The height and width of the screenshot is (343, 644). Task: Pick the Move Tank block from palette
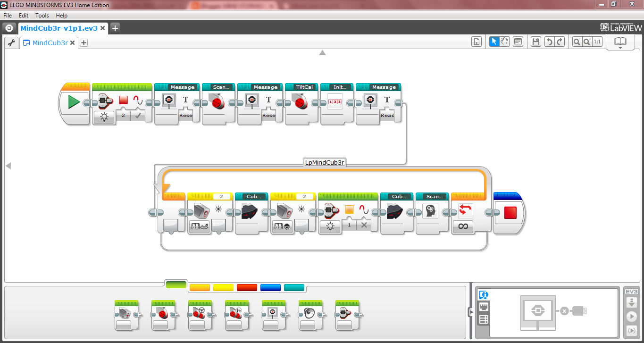click(237, 315)
